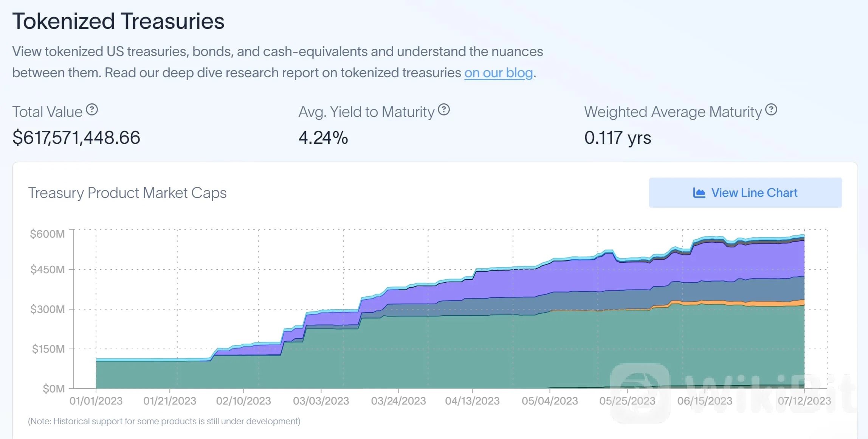The height and width of the screenshot is (439, 868).
Task: Click the $300M y-axis label
Action: 48,309
